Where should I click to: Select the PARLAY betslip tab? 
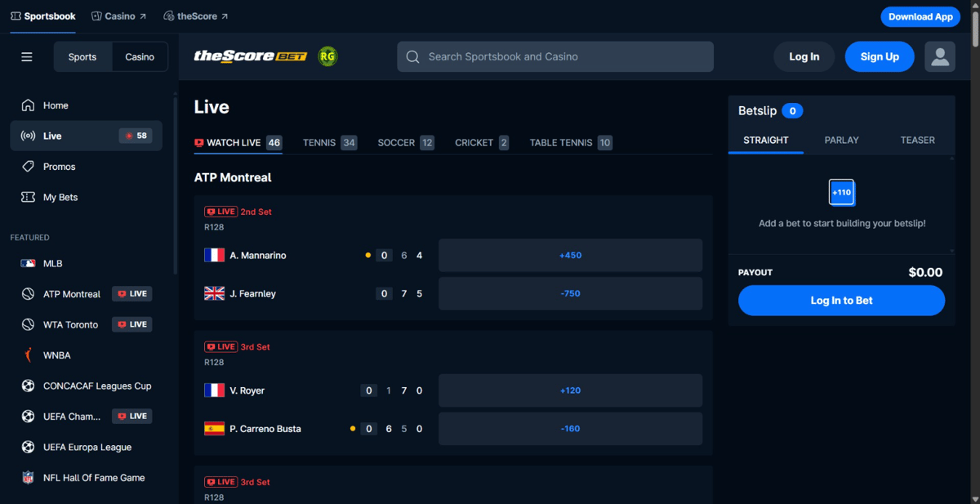(841, 140)
